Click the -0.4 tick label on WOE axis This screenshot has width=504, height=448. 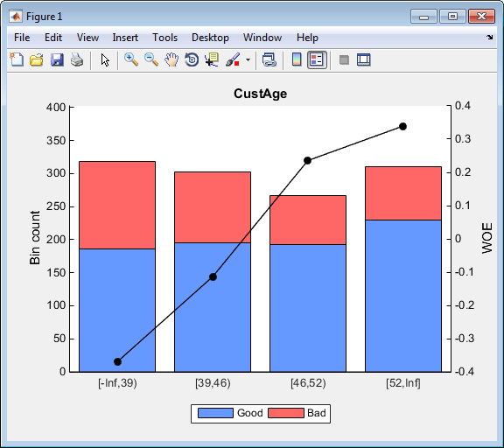(465, 372)
